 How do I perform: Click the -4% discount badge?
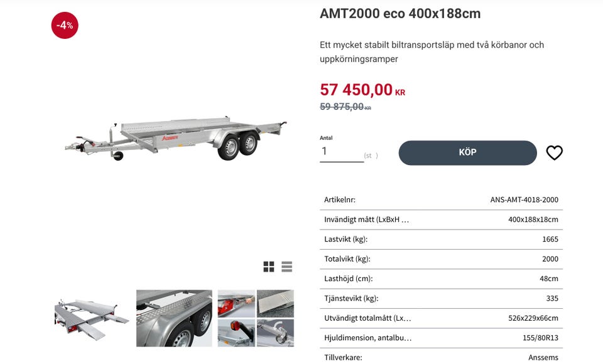(x=65, y=25)
